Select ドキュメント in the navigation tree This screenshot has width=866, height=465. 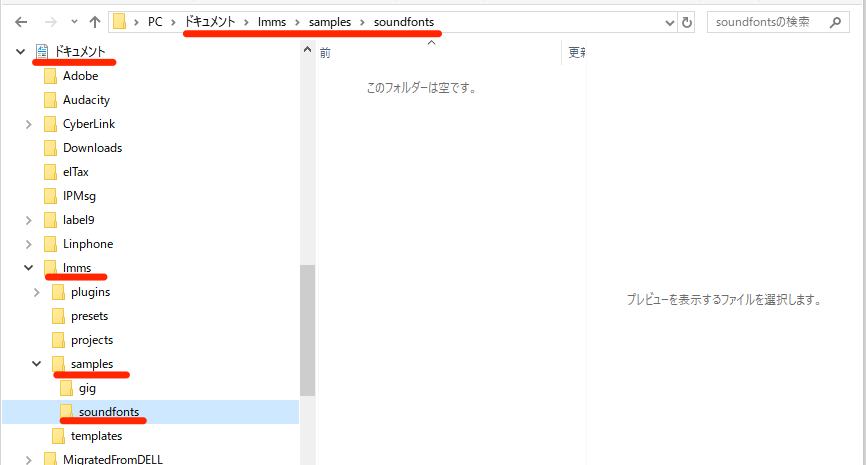80,51
